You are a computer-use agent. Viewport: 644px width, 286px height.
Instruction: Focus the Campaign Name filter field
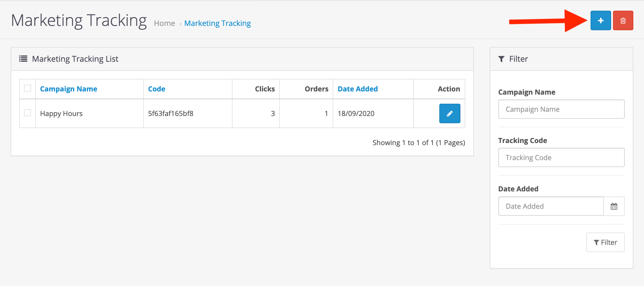pyautogui.click(x=561, y=109)
